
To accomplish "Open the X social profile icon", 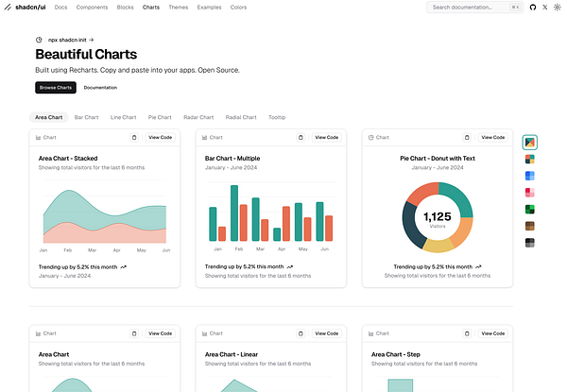I will (545, 8).
